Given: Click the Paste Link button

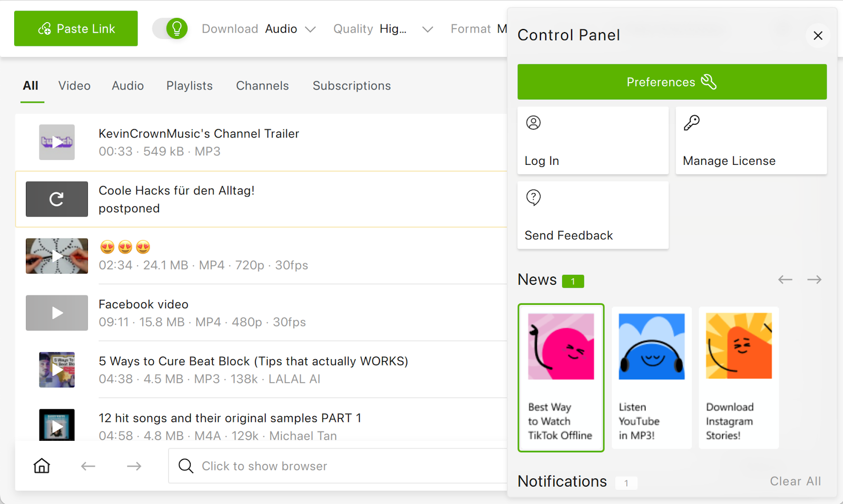Looking at the screenshot, I should click(76, 28).
